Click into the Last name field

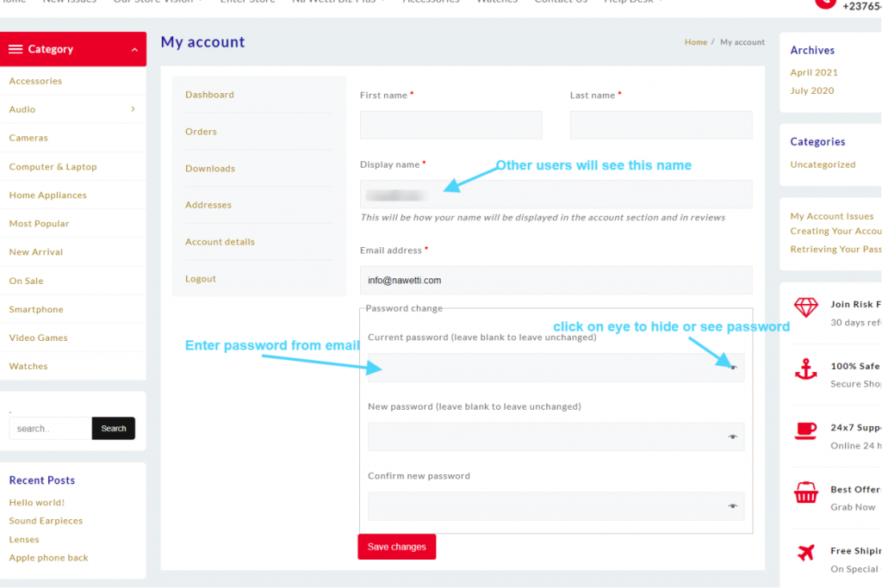(x=661, y=125)
